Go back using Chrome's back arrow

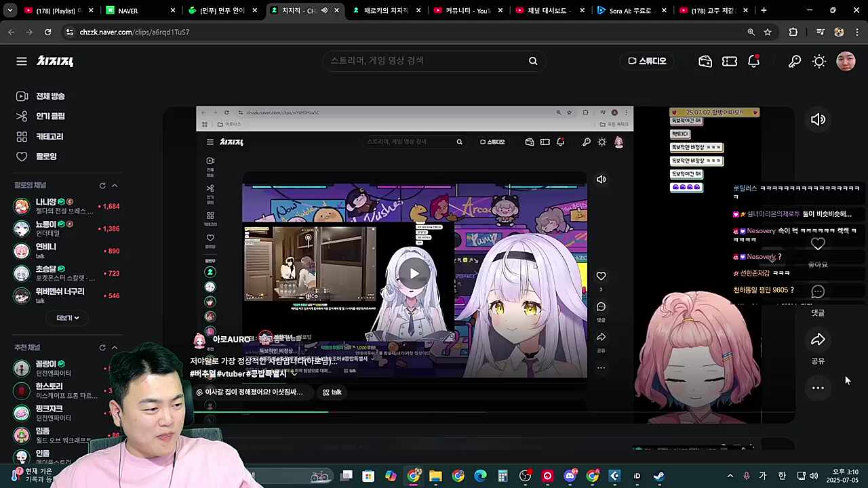(x=12, y=32)
